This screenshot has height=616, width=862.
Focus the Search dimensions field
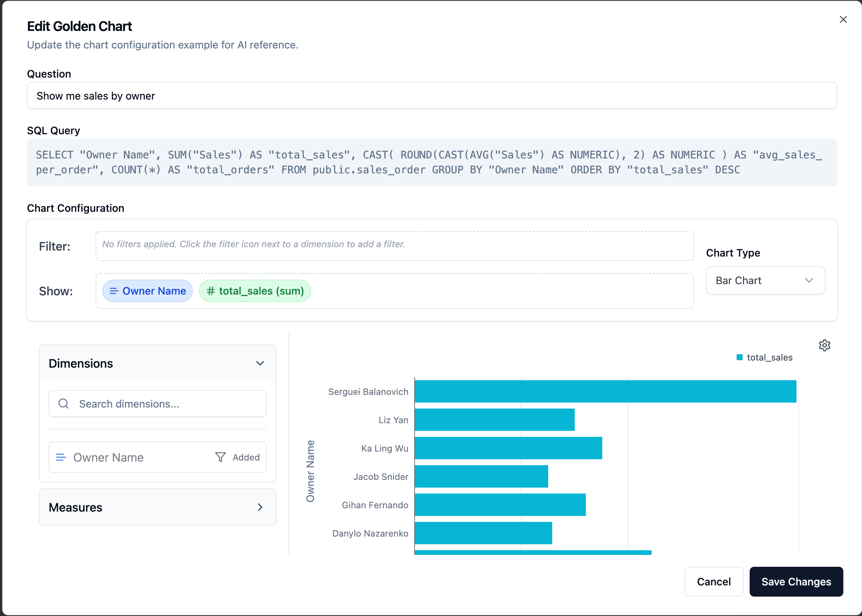point(167,403)
